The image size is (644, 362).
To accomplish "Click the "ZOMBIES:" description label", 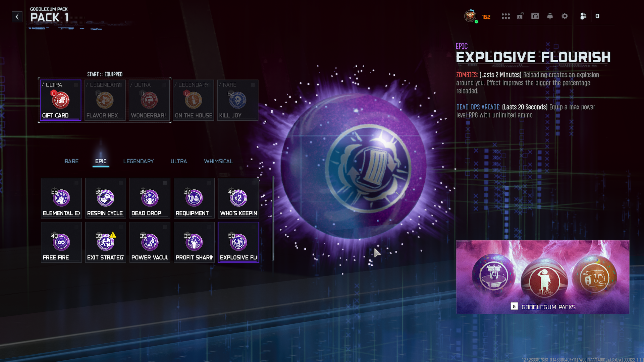I will point(467,75).
